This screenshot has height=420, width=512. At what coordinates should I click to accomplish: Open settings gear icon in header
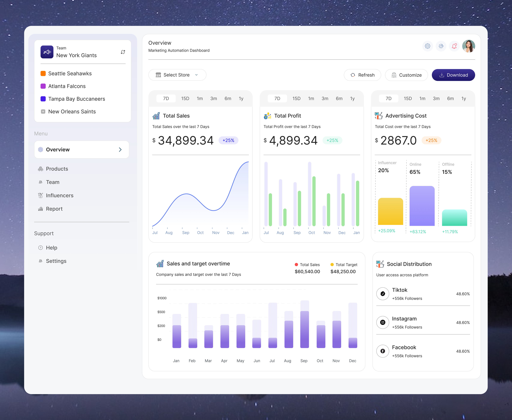point(428,46)
